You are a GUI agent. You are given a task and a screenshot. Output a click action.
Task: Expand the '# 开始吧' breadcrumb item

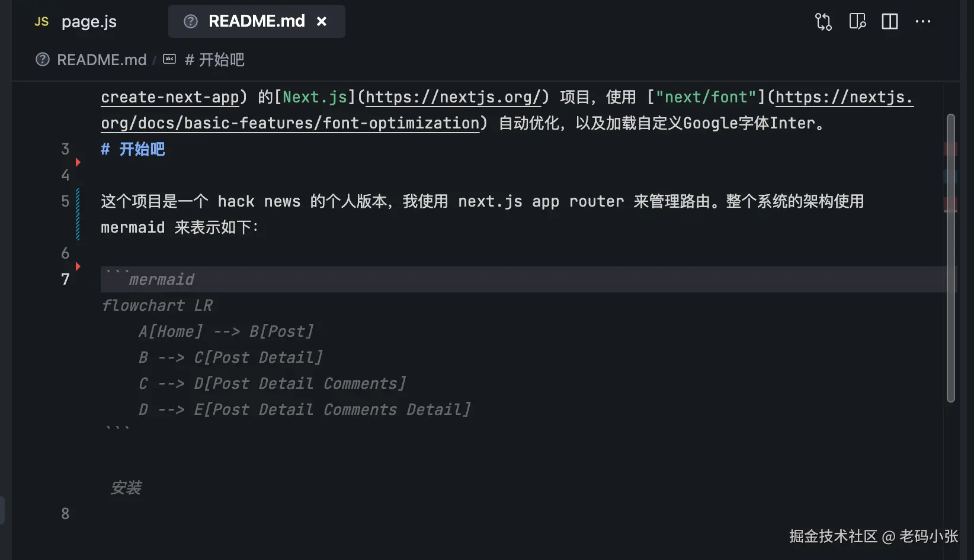(214, 60)
